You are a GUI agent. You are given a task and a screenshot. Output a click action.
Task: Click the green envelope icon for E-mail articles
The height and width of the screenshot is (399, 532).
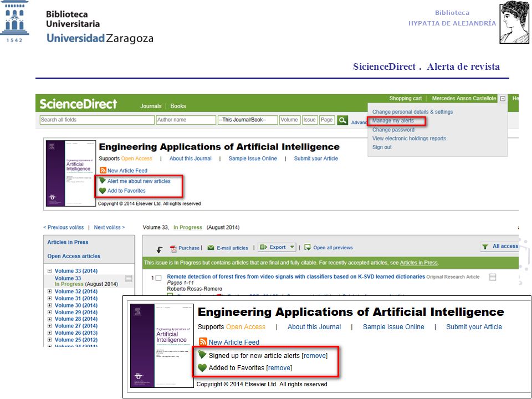tap(211, 248)
